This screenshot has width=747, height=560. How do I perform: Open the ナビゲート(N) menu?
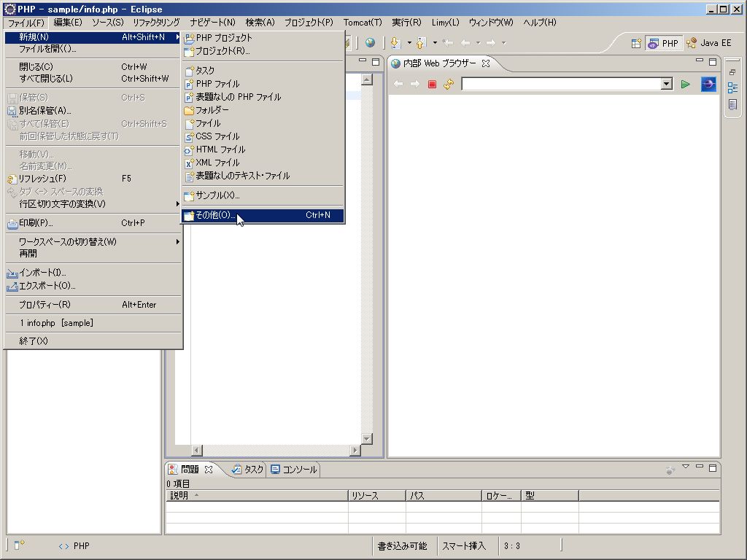pyautogui.click(x=212, y=23)
